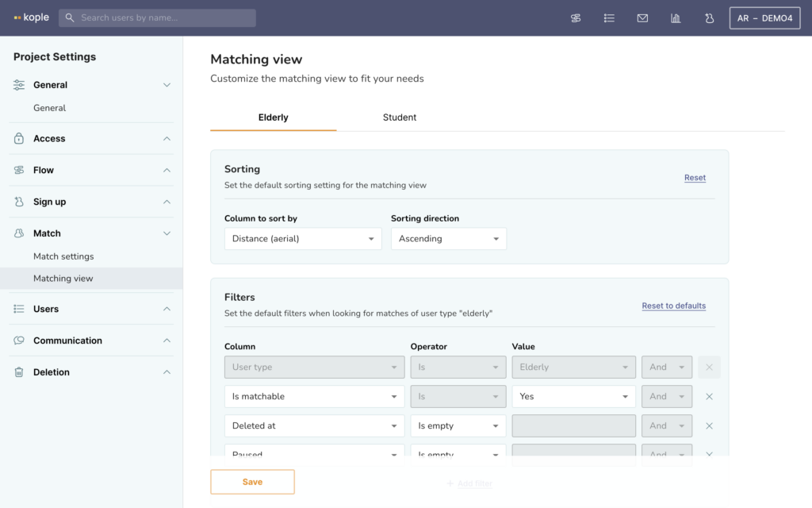Click the Match icon in sidebar
This screenshot has width=812, height=508.
pos(19,233)
